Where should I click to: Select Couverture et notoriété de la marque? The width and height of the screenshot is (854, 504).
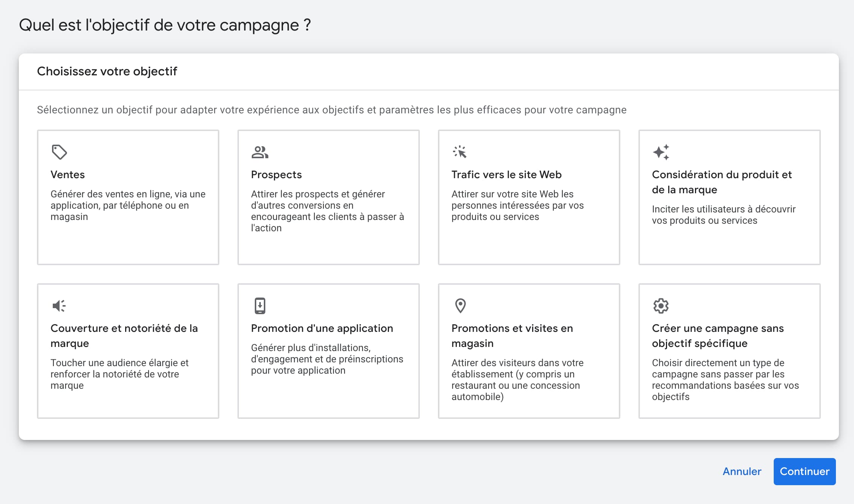124,336
